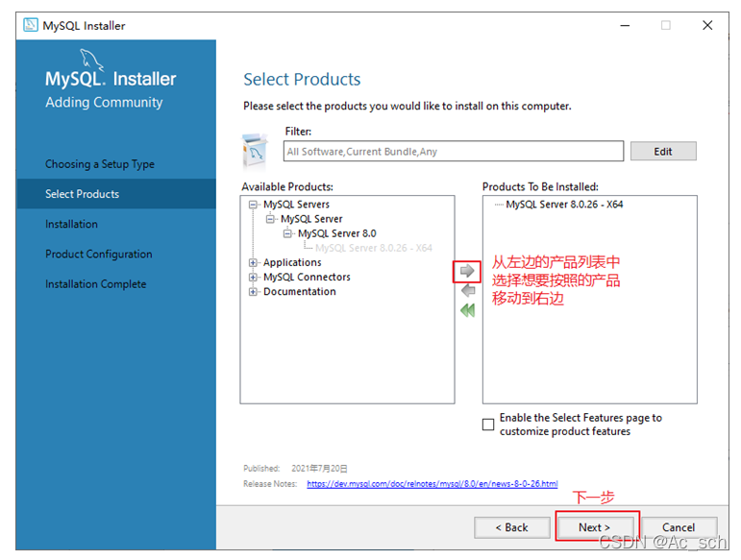Click the Adding Community subtitle text
This screenshot has height=560, width=741.
[x=104, y=103]
